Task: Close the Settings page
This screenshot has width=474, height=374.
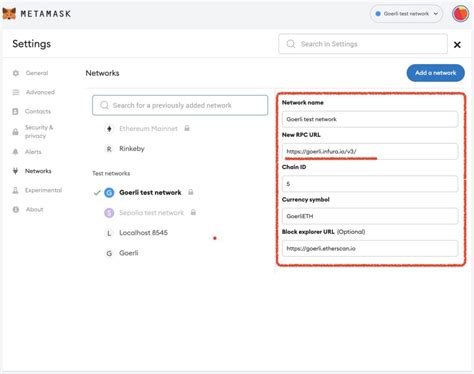Action: pos(457,44)
